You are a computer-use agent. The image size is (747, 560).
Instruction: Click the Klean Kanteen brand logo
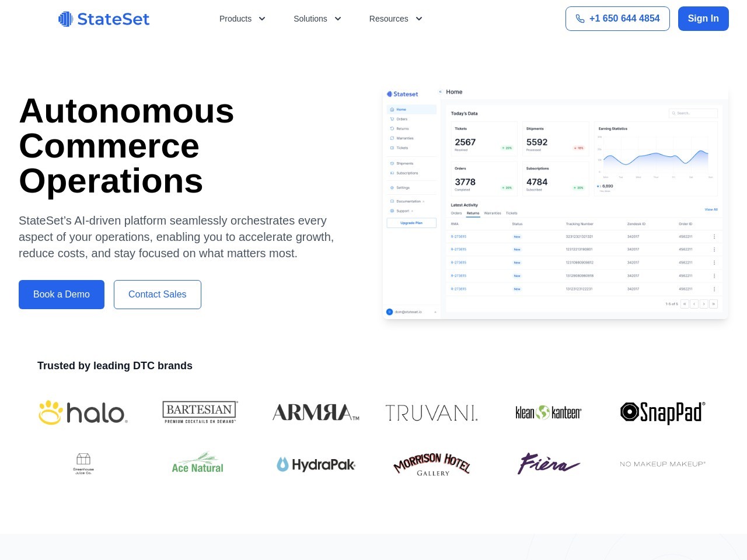click(549, 412)
